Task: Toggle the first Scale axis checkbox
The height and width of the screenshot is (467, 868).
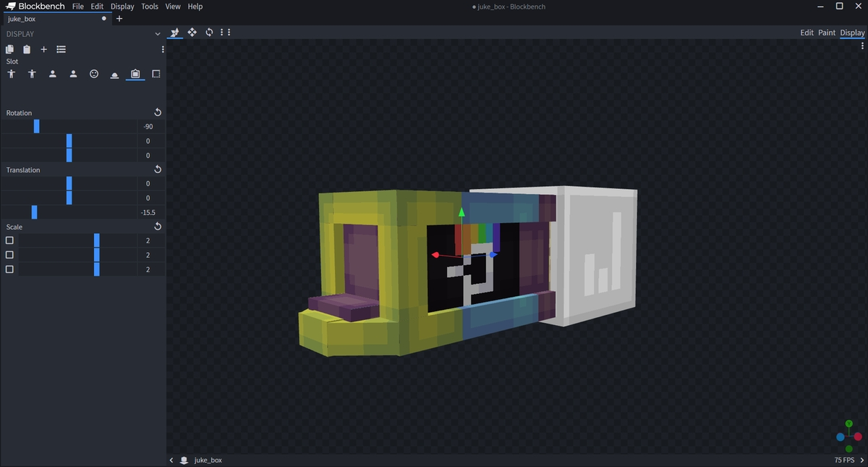Action: 9,240
